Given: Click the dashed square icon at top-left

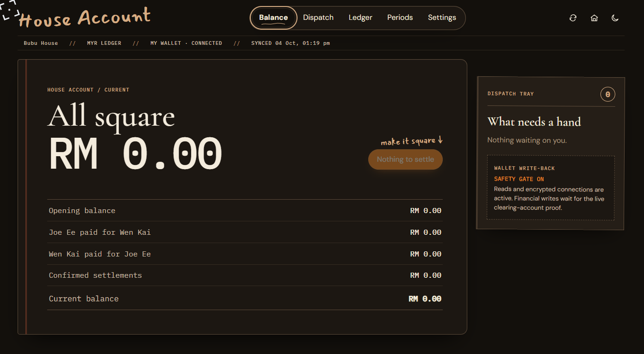Looking at the screenshot, I should 10,9.
